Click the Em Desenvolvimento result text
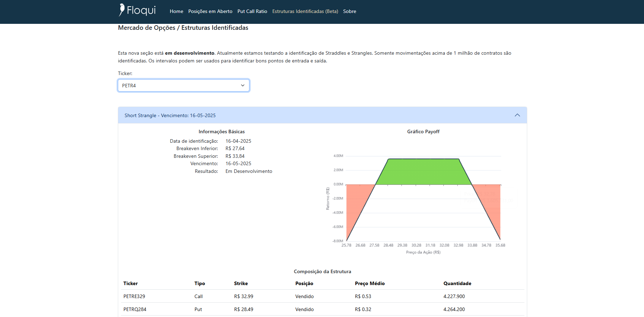The height and width of the screenshot is (317, 644). (x=249, y=171)
